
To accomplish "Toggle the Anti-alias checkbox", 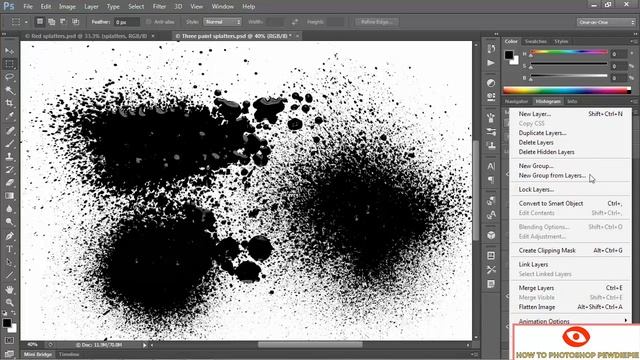I will [149, 22].
